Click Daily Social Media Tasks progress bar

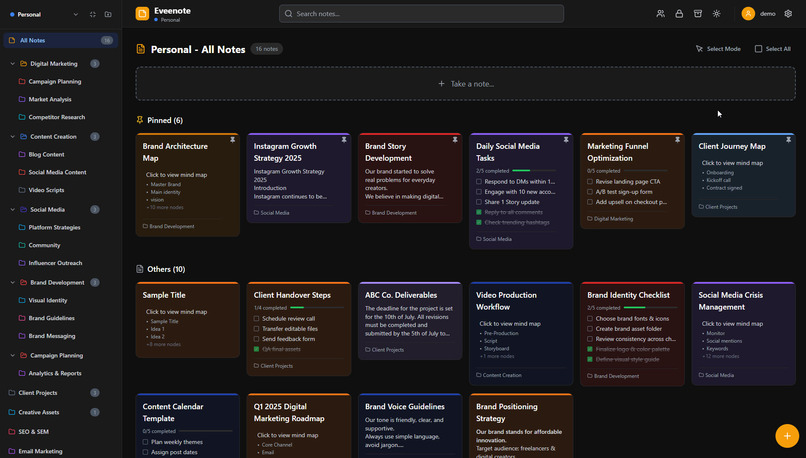coord(534,171)
